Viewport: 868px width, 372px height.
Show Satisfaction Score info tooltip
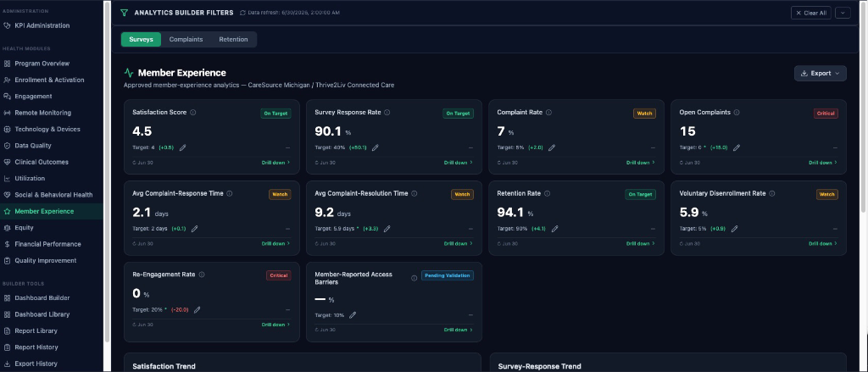(x=193, y=113)
